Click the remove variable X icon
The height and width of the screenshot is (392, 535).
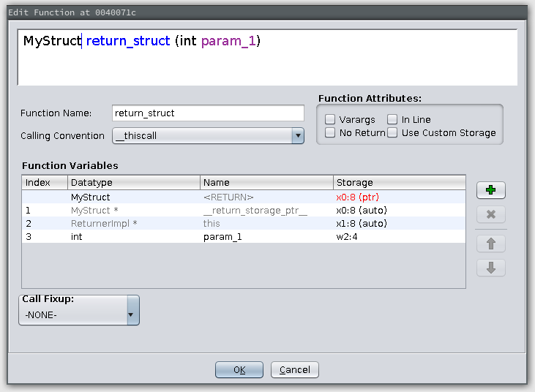490,214
